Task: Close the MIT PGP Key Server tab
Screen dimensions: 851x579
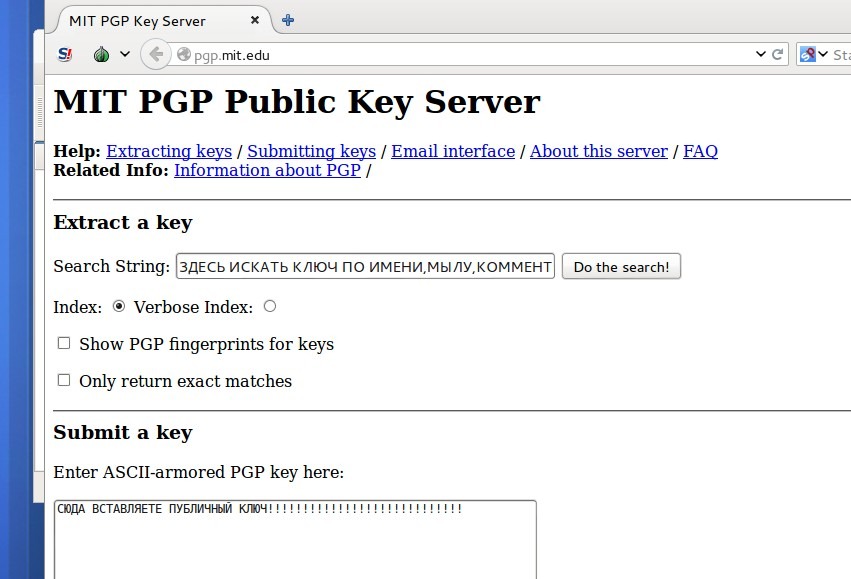Action: [x=255, y=20]
